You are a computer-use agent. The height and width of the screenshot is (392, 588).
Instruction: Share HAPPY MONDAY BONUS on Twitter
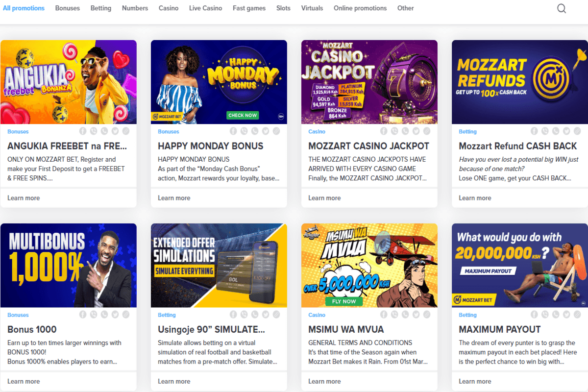[x=265, y=131]
